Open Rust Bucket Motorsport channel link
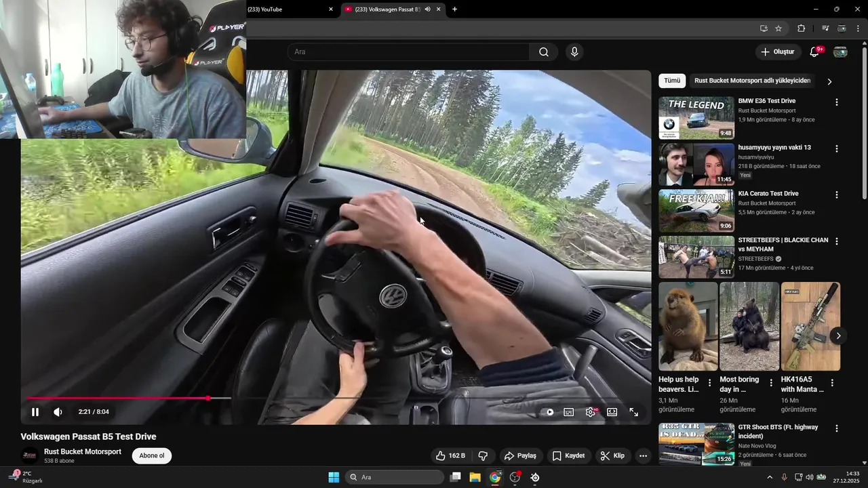Screen dimensions: 868x488 83,451
